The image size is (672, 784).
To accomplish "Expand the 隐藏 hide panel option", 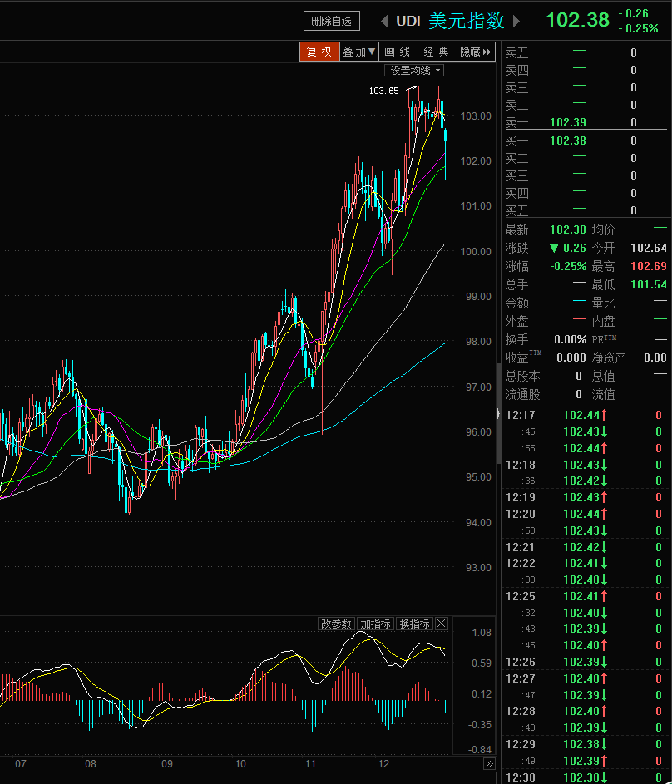I will [476, 52].
